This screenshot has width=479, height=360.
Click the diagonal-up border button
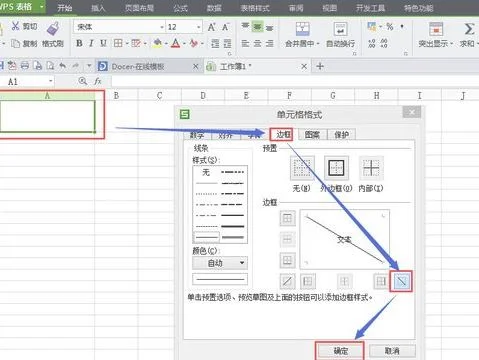click(287, 281)
